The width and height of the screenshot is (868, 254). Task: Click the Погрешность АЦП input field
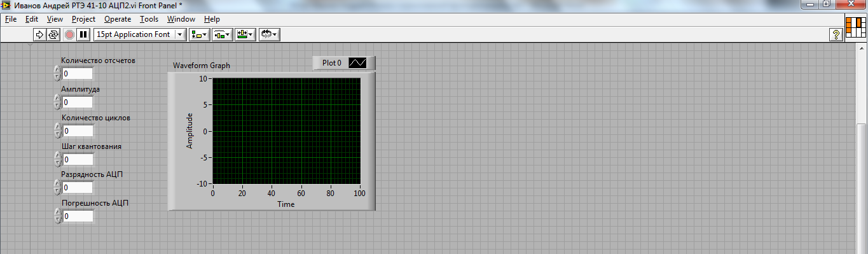point(78,216)
